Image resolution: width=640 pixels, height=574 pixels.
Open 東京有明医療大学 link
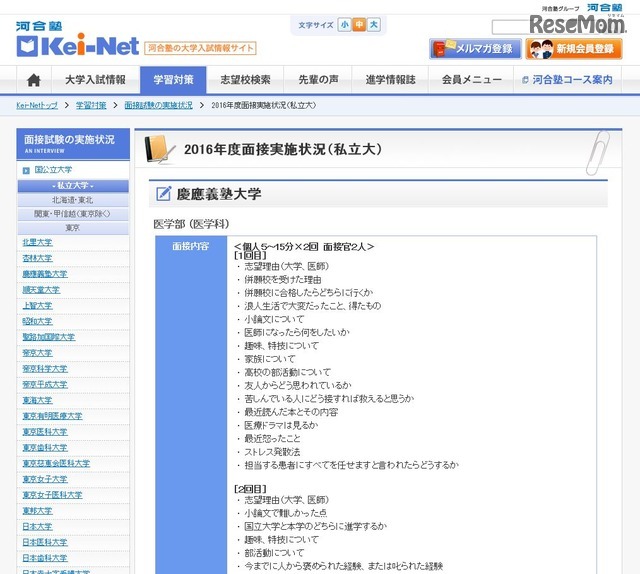coord(52,416)
